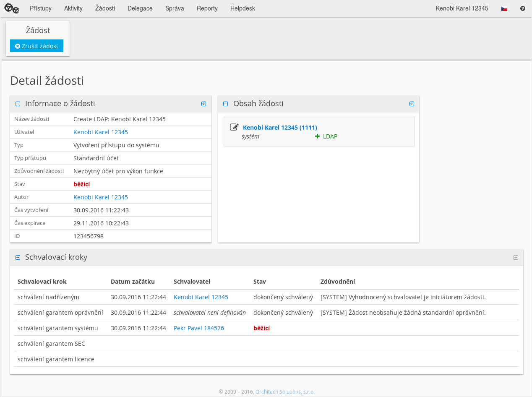
Task: Open approver link Kenobi Karel 12345 in approval steps
Action: [201, 297]
